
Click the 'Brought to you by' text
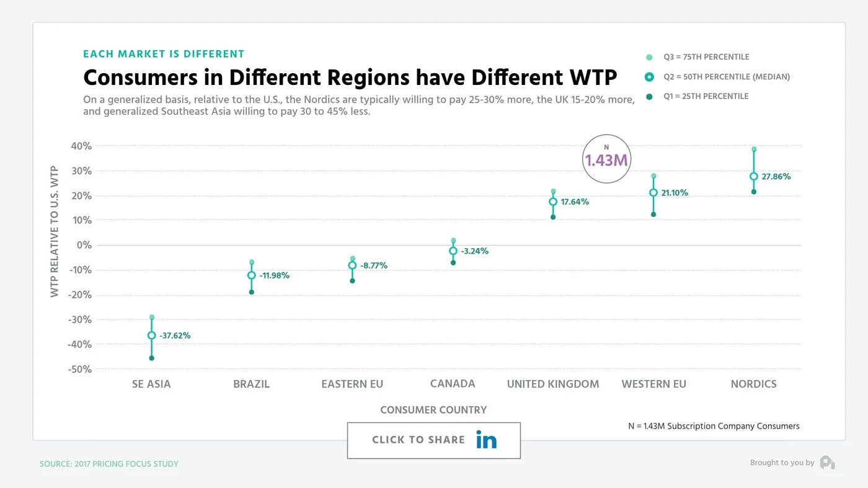coord(782,463)
